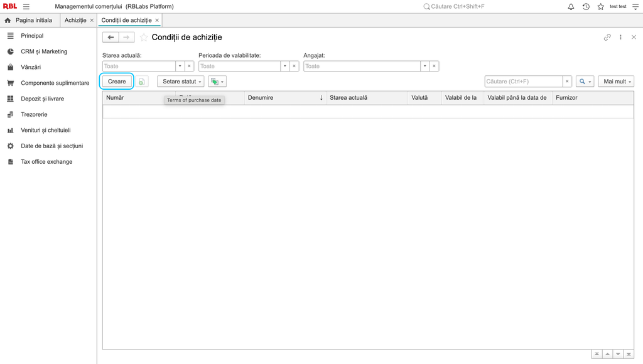The height and width of the screenshot is (364, 643).
Task: Expand the Perioada de valabilitate dropdown
Action: pyautogui.click(x=285, y=66)
